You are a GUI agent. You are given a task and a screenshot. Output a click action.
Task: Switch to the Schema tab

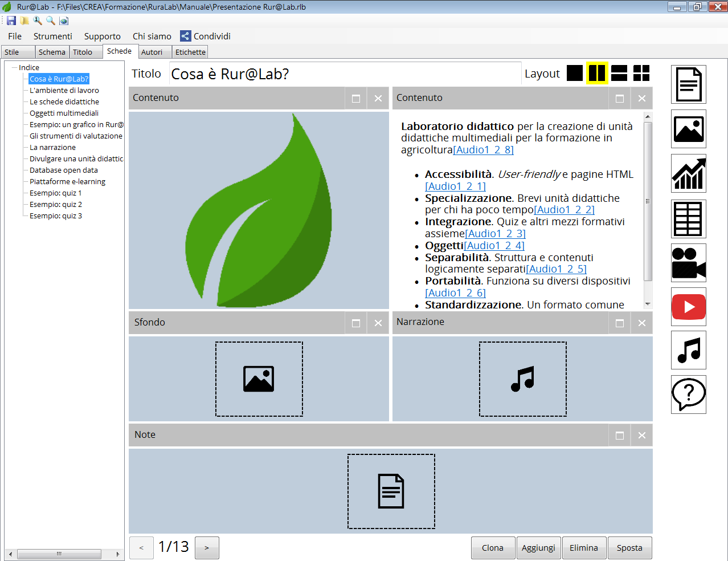click(52, 52)
